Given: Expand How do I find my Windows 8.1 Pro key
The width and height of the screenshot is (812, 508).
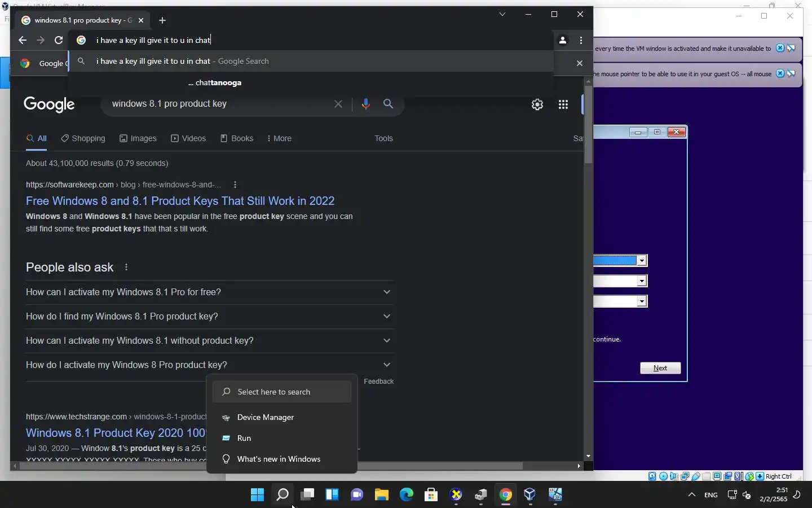Looking at the screenshot, I should [x=209, y=316].
